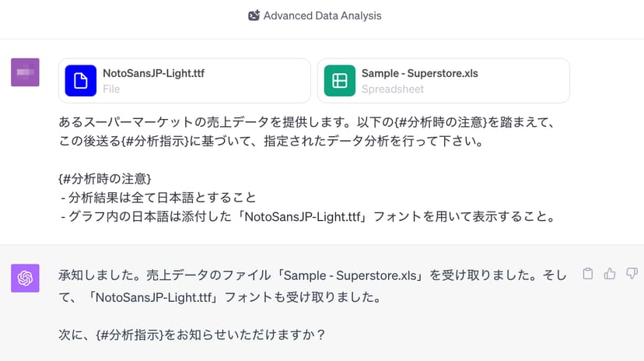Click the "Spreadsheet" type label under Superstore
This screenshot has width=644, height=361.
point(393,89)
